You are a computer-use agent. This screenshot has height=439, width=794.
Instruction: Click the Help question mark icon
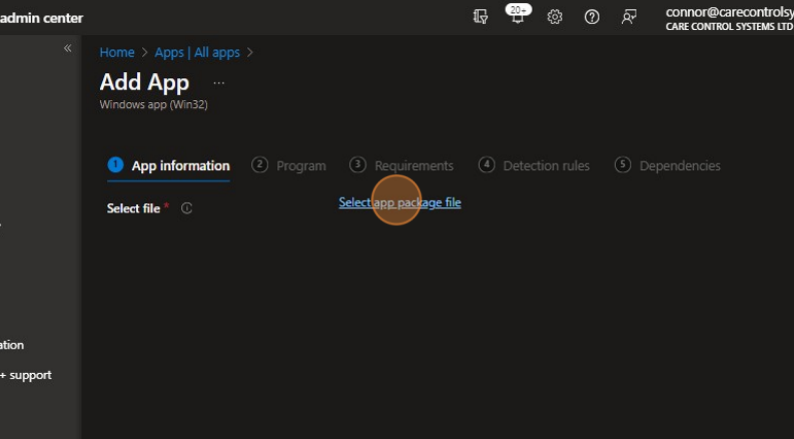point(592,17)
